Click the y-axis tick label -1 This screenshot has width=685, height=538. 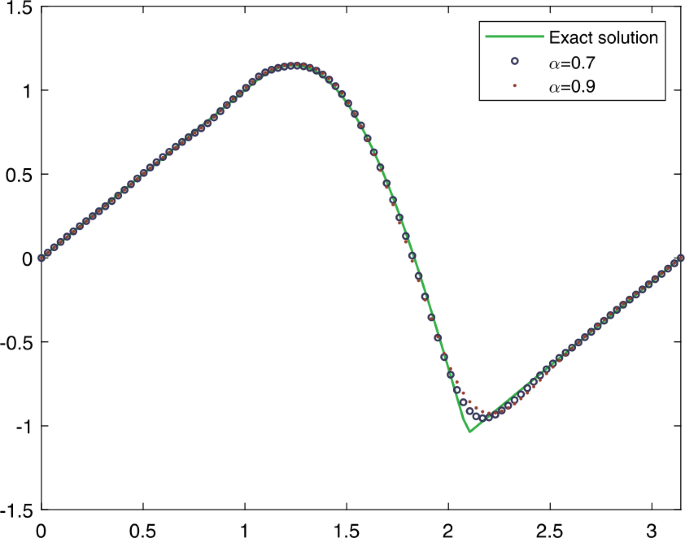click(24, 426)
